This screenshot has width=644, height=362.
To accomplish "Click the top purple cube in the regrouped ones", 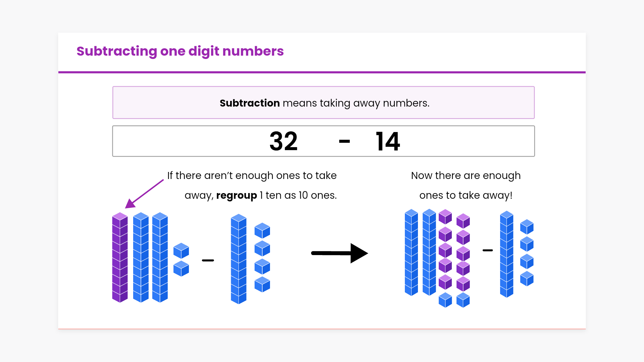I will tap(445, 217).
